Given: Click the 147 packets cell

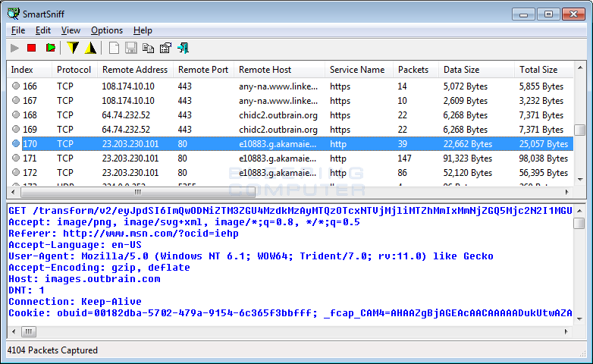Looking at the screenshot, I should [404, 158].
